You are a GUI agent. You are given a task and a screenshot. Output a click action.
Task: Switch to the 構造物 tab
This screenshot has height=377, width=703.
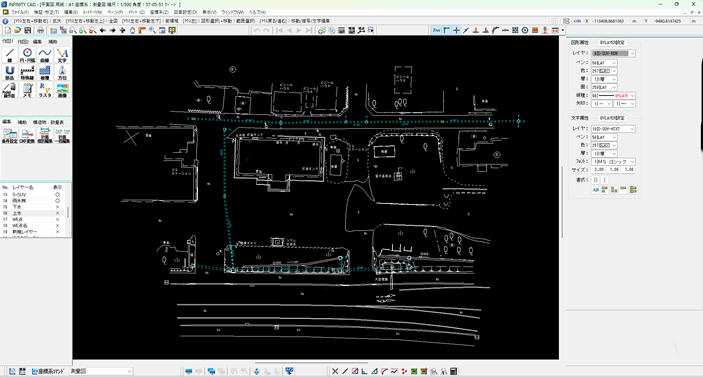(x=39, y=122)
